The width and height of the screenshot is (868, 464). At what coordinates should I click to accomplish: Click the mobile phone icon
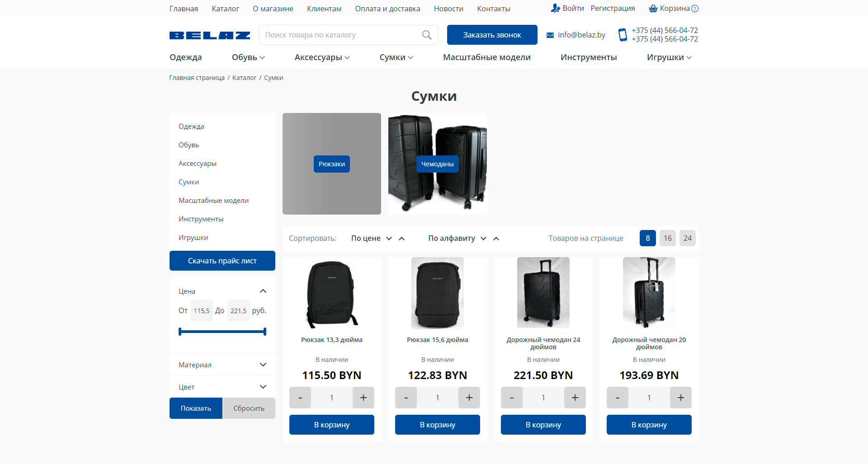pyautogui.click(x=623, y=35)
